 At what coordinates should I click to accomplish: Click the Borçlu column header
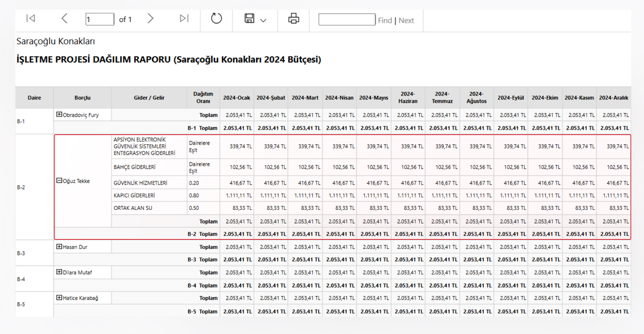(x=83, y=98)
